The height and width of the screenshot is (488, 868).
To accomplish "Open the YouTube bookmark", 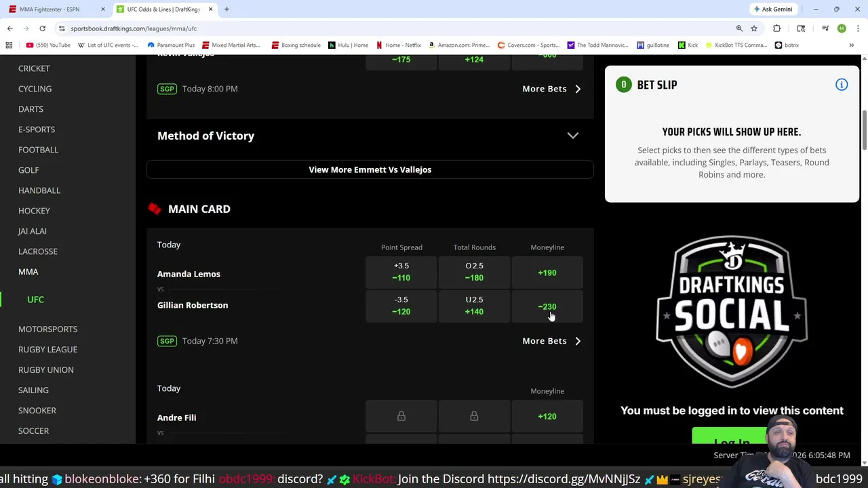I will point(48,45).
